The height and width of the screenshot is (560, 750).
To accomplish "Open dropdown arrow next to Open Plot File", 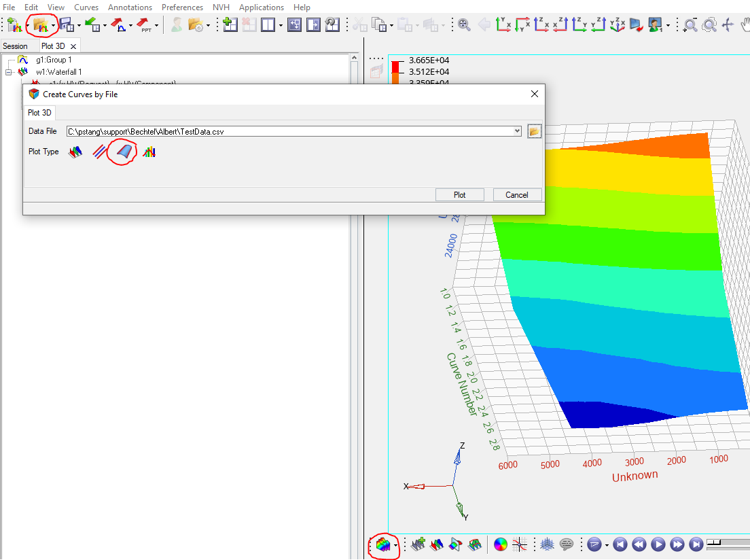I will click(53, 25).
